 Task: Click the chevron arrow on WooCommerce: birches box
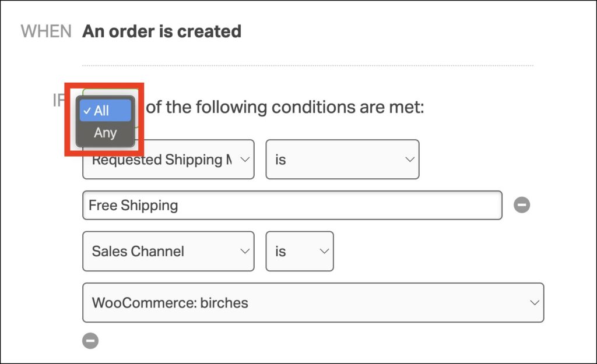point(533,303)
